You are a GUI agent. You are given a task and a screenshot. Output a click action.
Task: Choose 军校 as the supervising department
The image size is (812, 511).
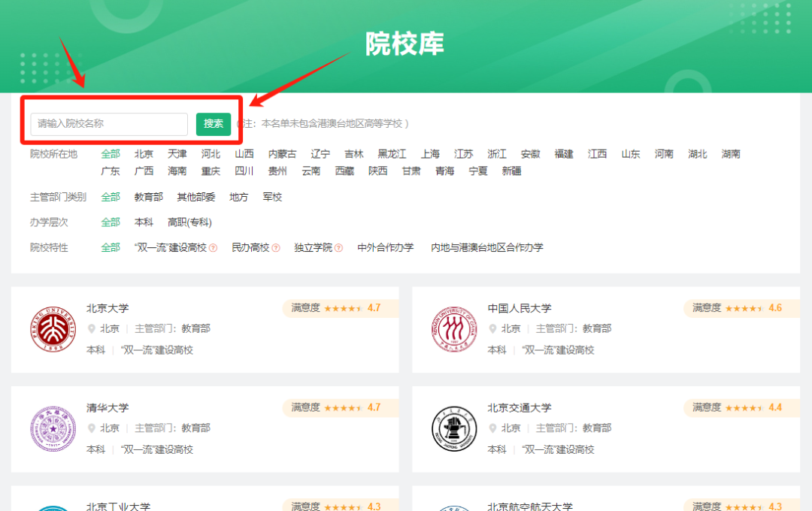272,197
